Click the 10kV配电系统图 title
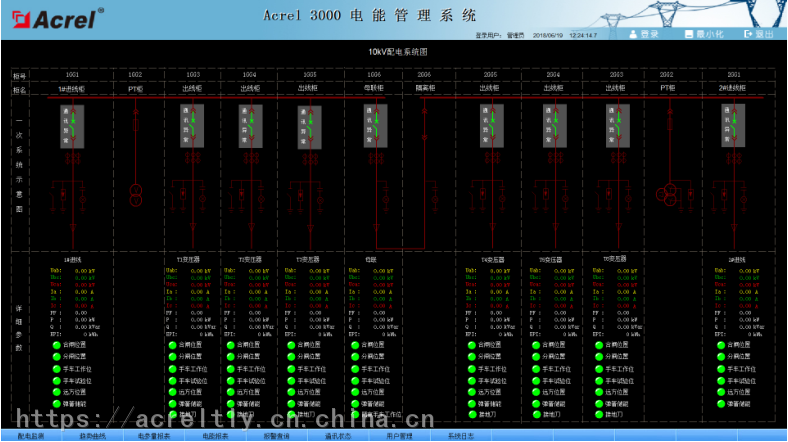This screenshot has width=788, height=442. coord(398,52)
